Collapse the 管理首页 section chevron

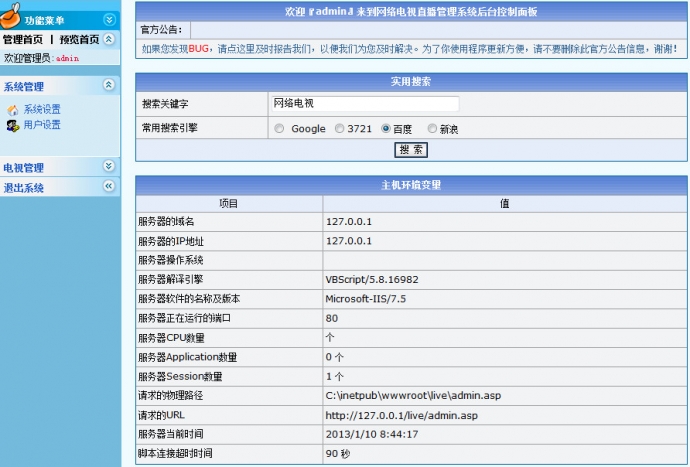(x=109, y=39)
